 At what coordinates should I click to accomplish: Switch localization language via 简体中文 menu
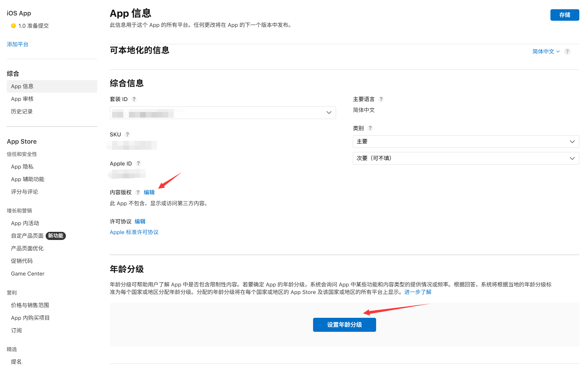pyautogui.click(x=546, y=52)
